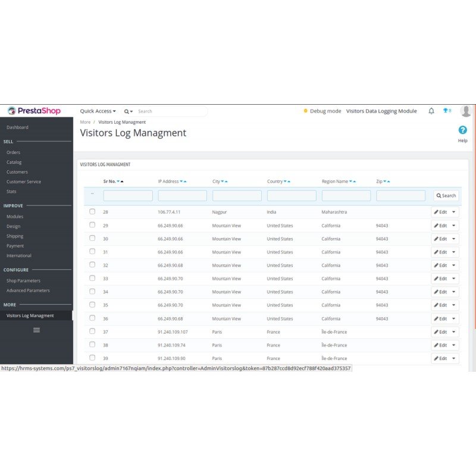476x476 pixels.
Task: Click the PrestaShop logo
Action: coord(34,111)
